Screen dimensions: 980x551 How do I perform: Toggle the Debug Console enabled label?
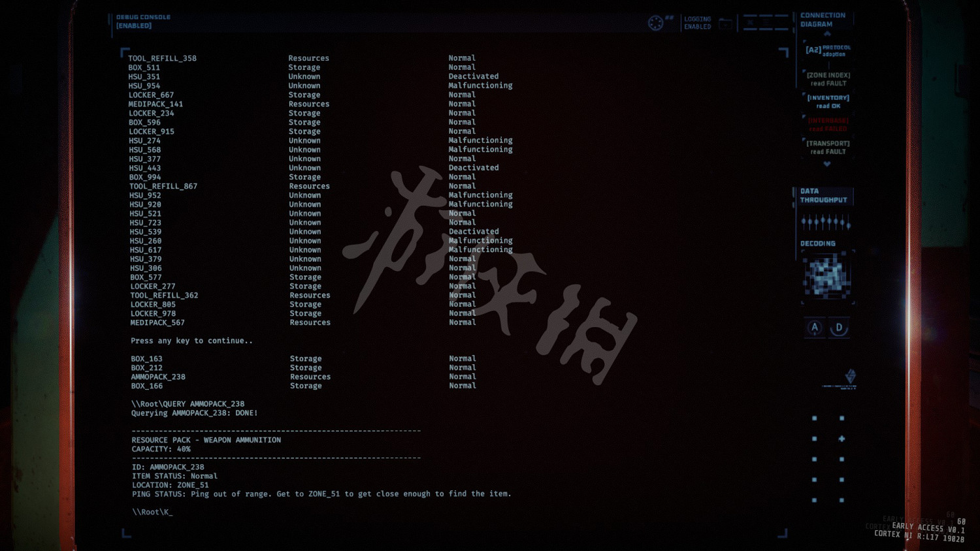coord(143,22)
